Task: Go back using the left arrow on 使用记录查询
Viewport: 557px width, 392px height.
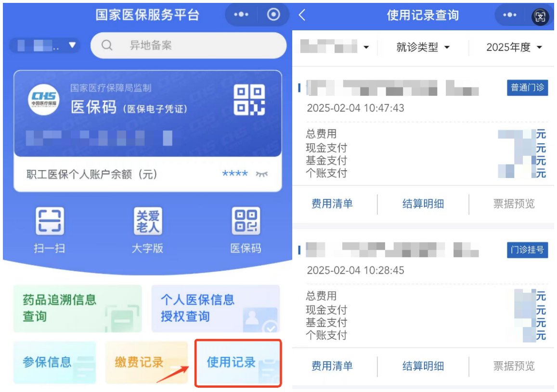Action: 302,15
